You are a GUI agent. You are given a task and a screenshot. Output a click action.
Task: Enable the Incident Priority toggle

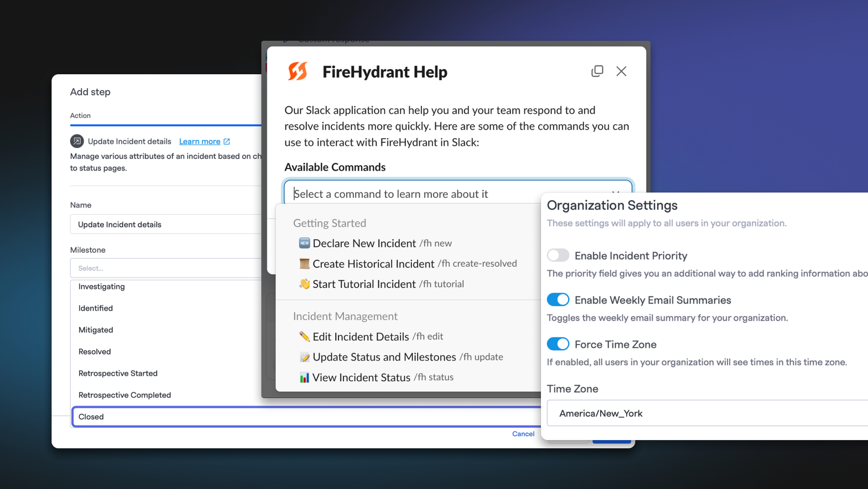pos(558,255)
